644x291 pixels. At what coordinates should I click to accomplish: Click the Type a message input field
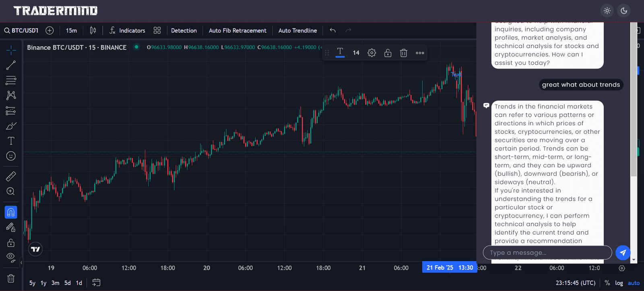click(x=547, y=253)
